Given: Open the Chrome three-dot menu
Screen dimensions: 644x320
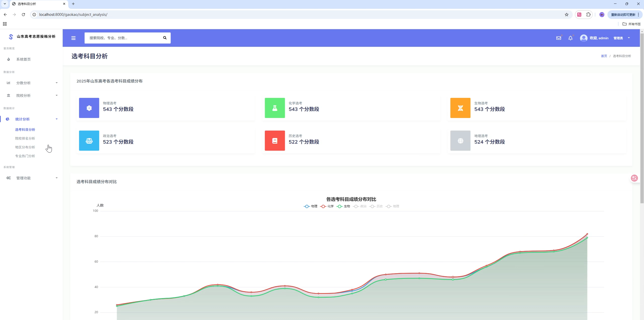Looking at the screenshot, I should click(x=638, y=15).
